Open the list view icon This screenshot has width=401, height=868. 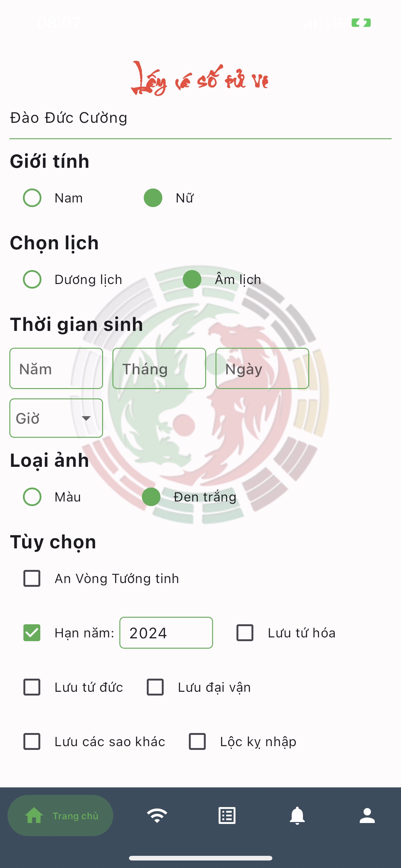(x=227, y=816)
